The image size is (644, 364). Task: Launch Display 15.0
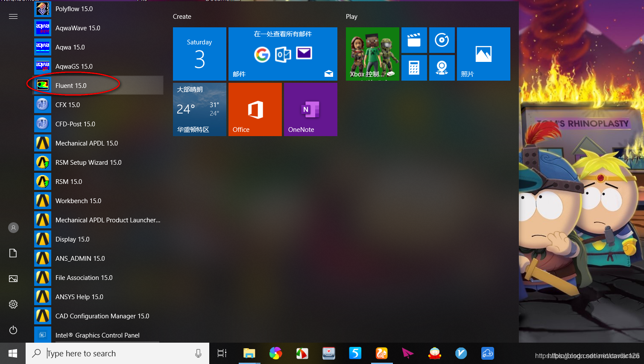coord(98,239)
